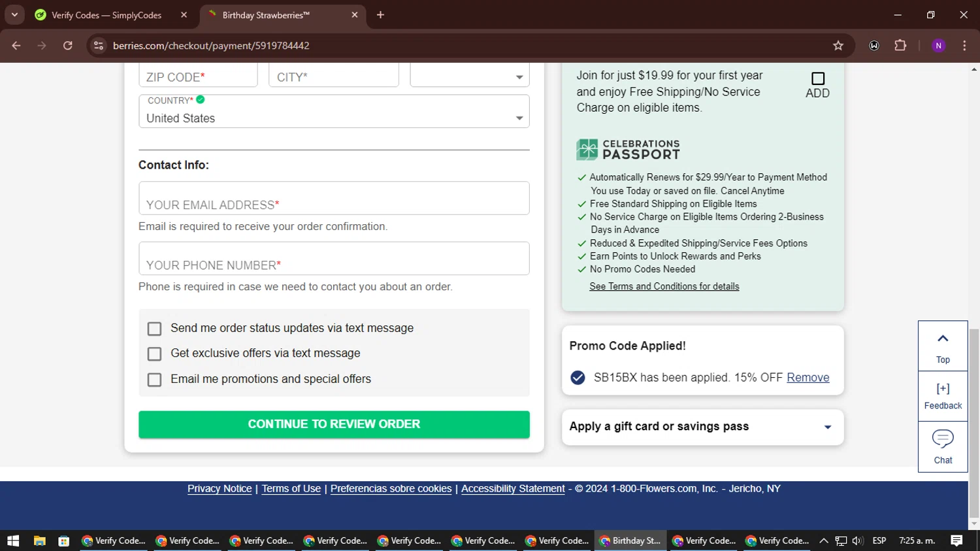980x551 pixels.
Task: Click the YOUR EMAIL ADDRESS field
Action: [334, 198]
